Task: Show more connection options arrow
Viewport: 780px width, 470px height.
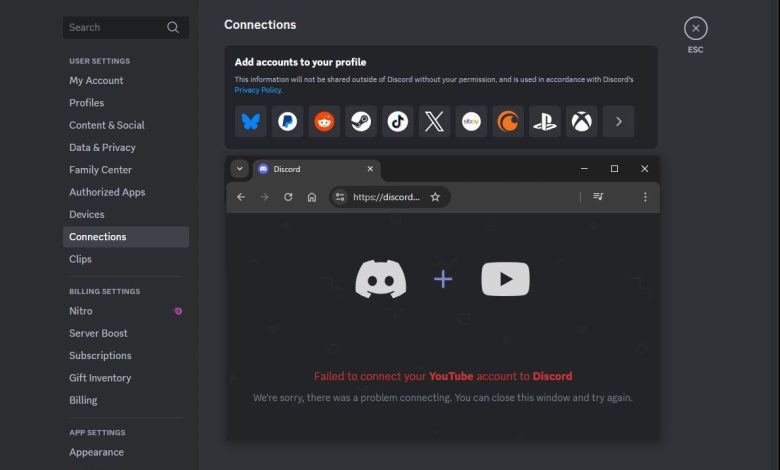Action: pos(618,121)
